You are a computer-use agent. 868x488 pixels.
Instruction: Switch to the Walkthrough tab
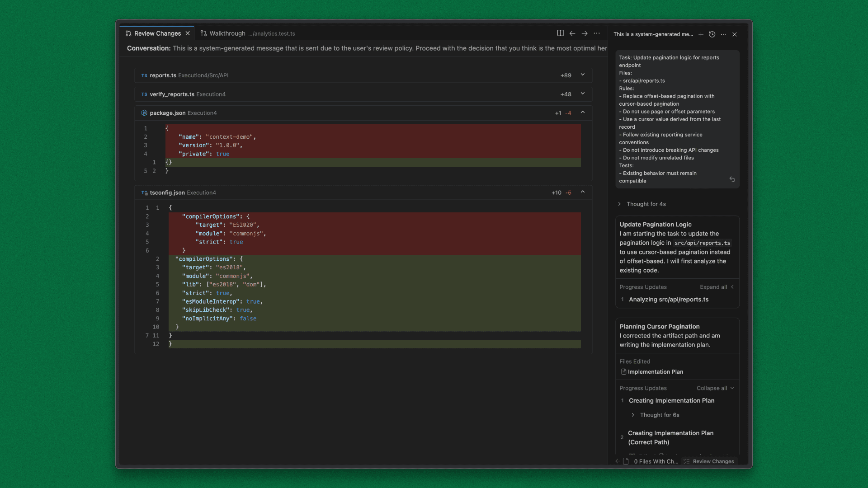pyautogui.click(x=227, y=33)
